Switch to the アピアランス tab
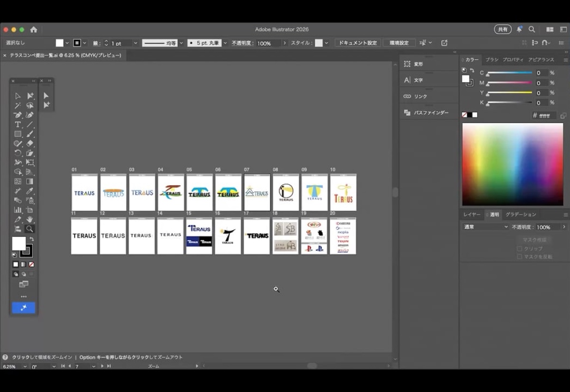570x392 pixels. pyautogui.click(x=541, y=60)
